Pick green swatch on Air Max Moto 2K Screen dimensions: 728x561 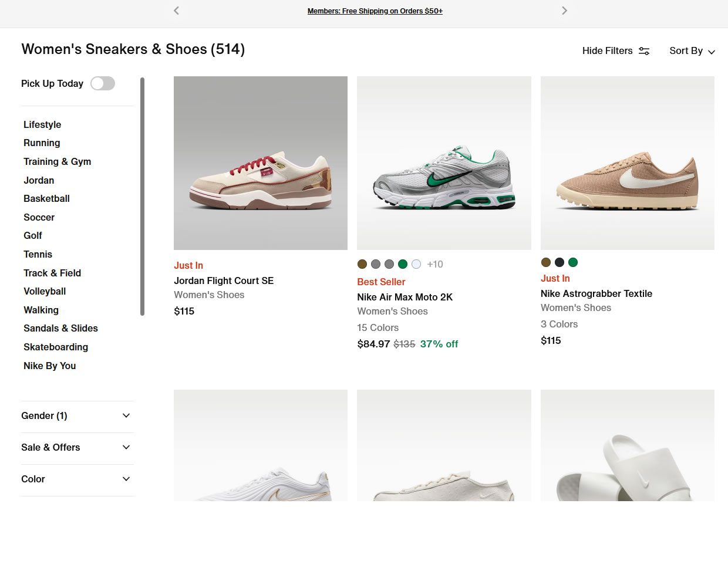(403, 264)
